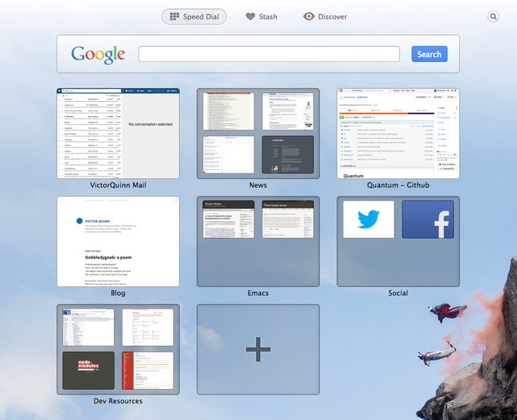Click the magnifying glass search icon
The height and width of the screenshot is (420, 517).
(x=493, y=16)
